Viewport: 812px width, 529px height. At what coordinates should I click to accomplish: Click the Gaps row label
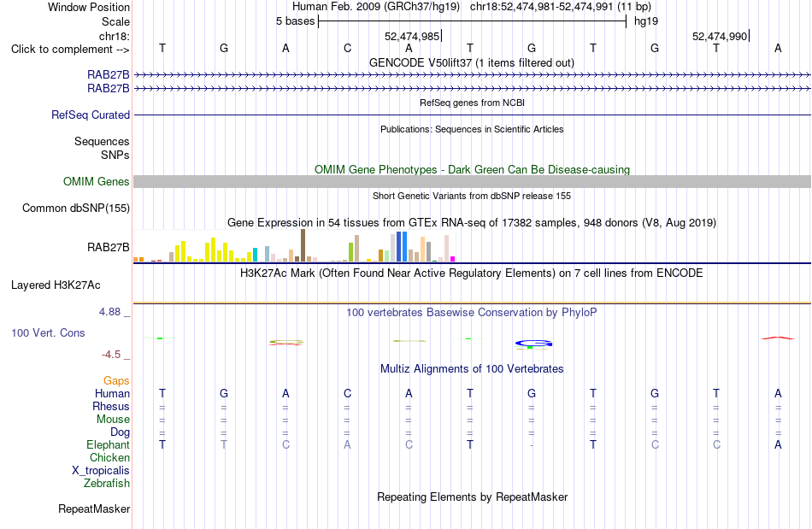[x=116, y=380]
